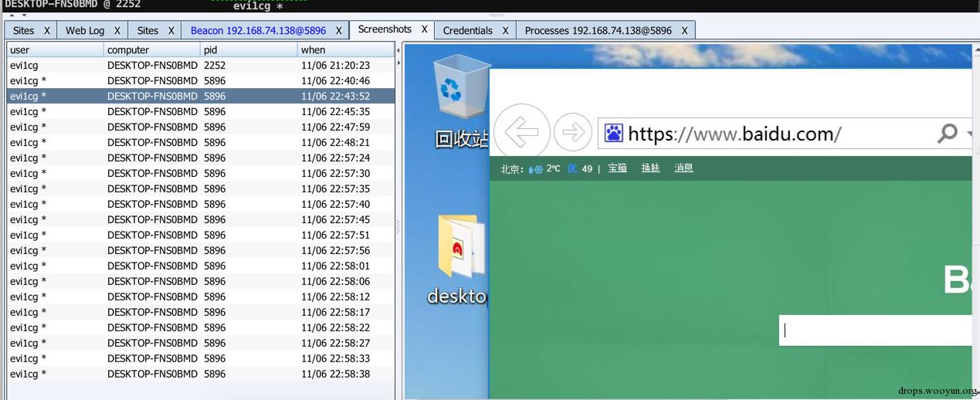Switch to the Credentials tab

click(x=467, y=31)
